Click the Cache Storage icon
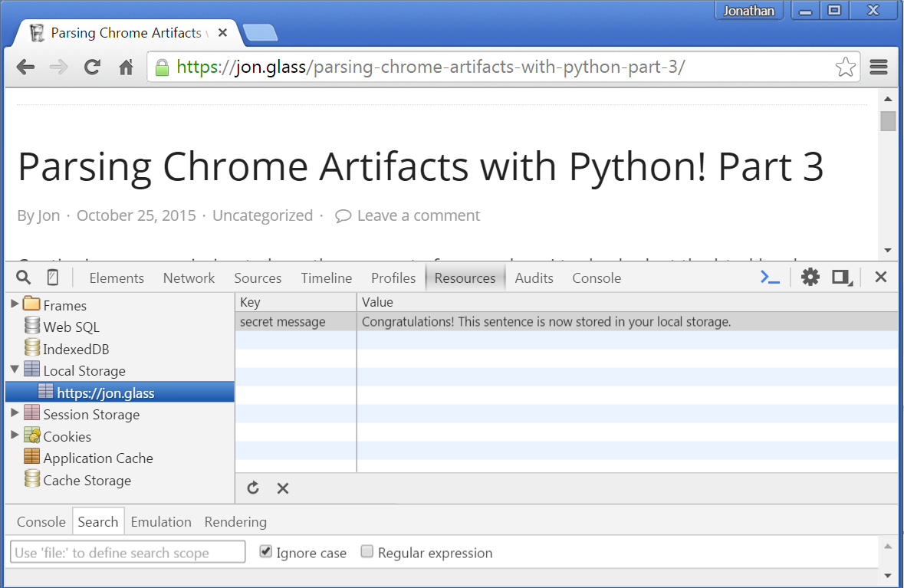The height and width of the screenshot is (588, 904). (x=32, y=478)
